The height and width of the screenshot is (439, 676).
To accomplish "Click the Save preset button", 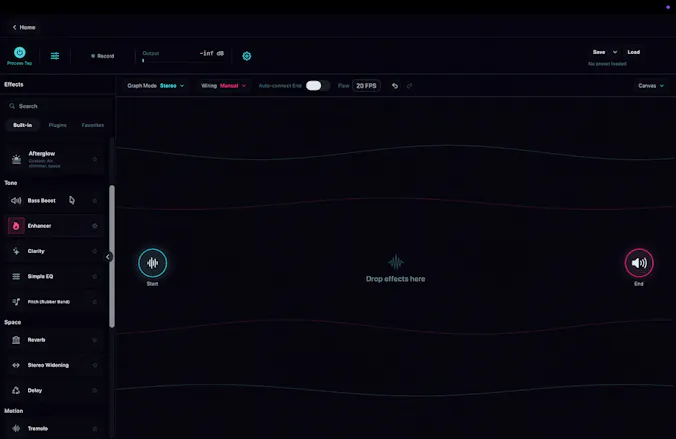I will click(599, 52).
